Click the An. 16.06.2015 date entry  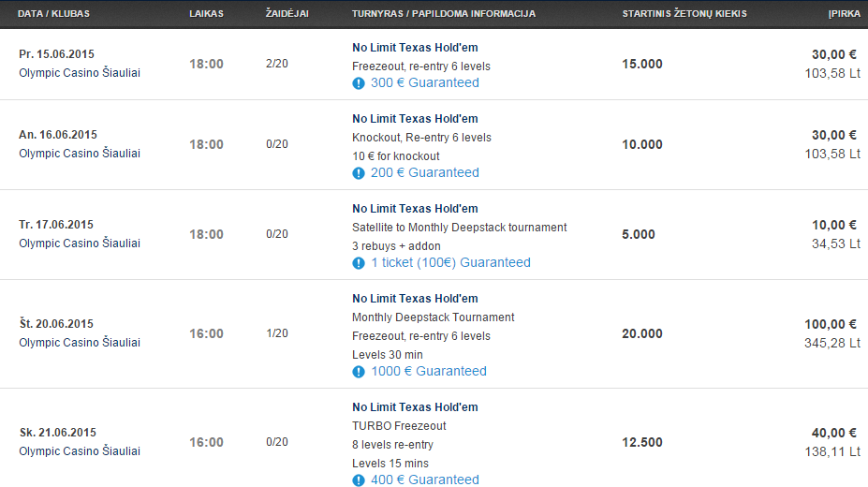[x=58, y=135]
